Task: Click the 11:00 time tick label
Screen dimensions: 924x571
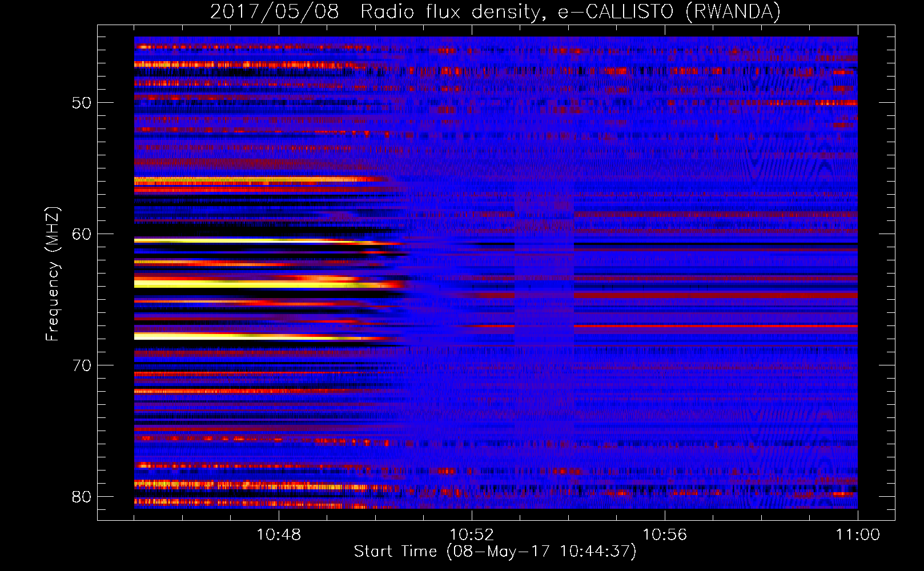Action: 858,535
